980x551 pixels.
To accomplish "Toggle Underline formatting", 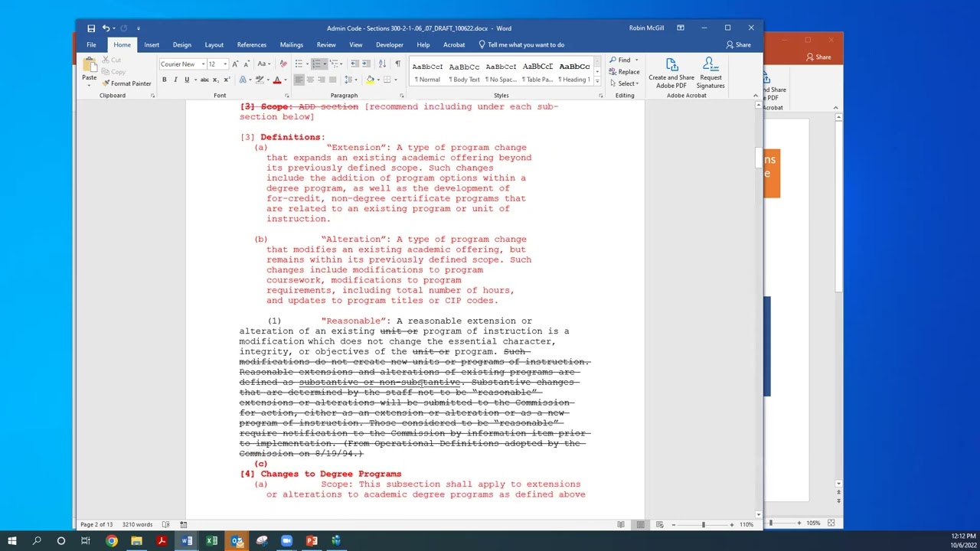I will [x=186, y=80].
